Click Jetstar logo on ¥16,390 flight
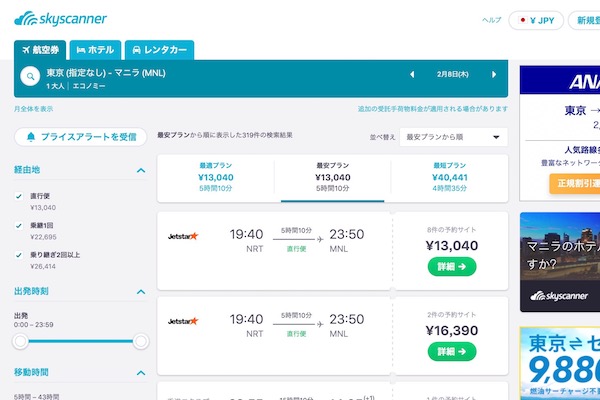Image resolution: width=600 pixels, height=400 pixels. point(183,321)
